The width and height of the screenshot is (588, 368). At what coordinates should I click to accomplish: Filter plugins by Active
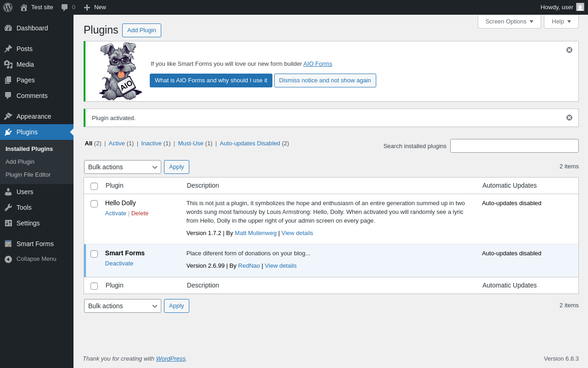(117, 144)
